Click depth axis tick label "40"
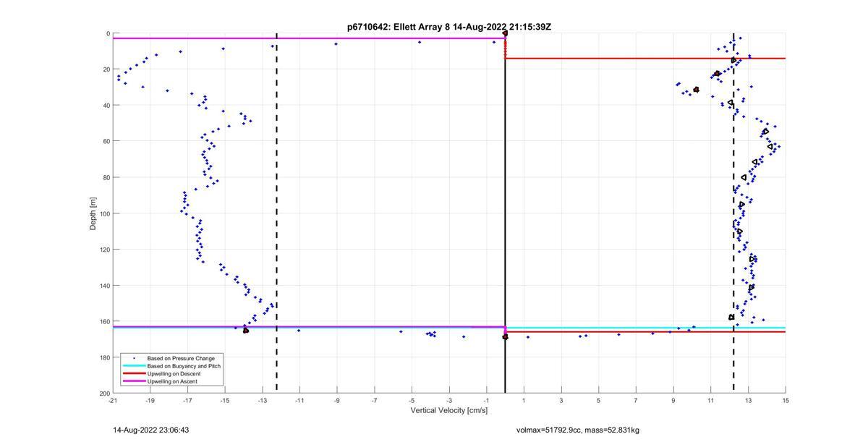 [106, 106]
